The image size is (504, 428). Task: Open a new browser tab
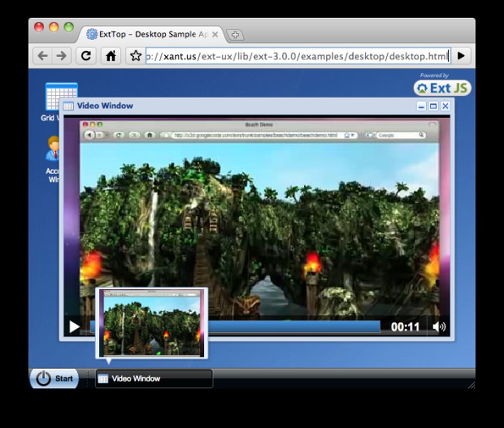tap(235, 35)
